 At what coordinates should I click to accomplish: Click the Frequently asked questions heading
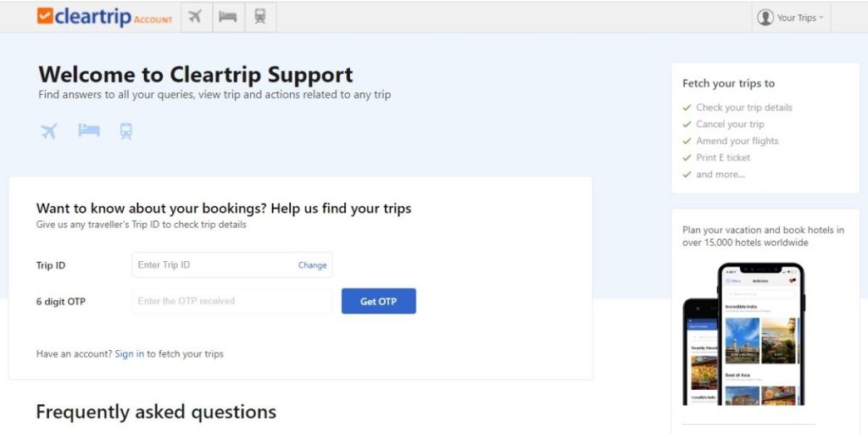coord(156,412)
